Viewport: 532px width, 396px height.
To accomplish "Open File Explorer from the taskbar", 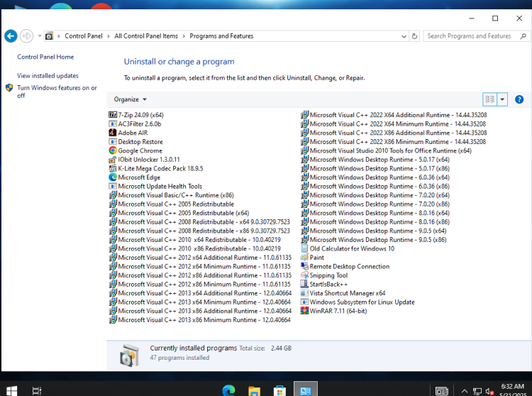I will point(254,390).
